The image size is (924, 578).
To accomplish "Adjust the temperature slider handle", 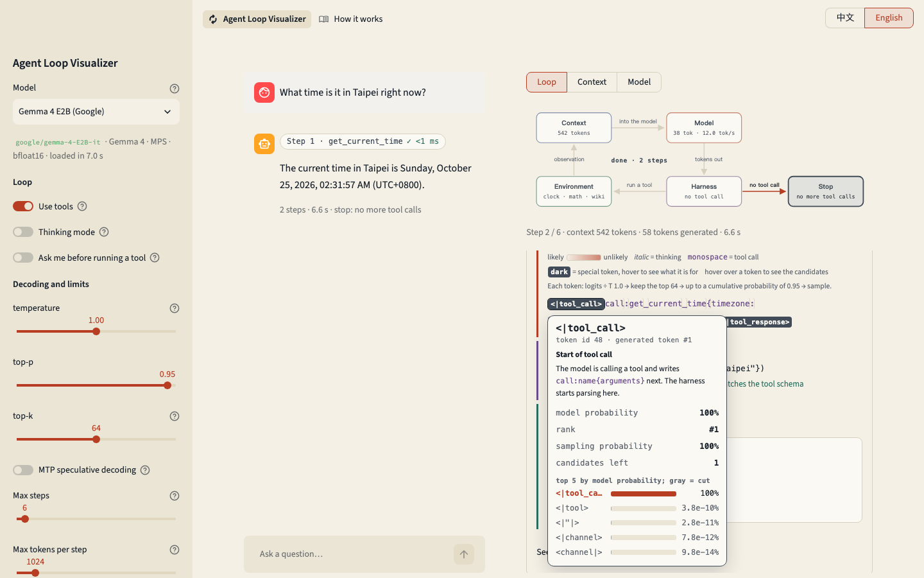I will (x=96, y=331).
